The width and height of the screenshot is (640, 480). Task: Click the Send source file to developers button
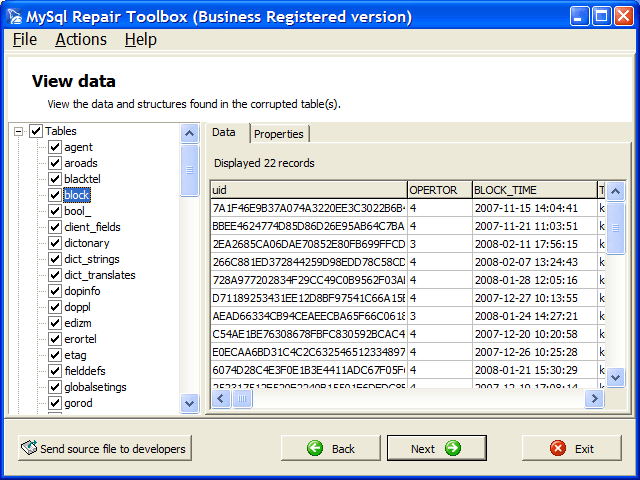[104, 448]
